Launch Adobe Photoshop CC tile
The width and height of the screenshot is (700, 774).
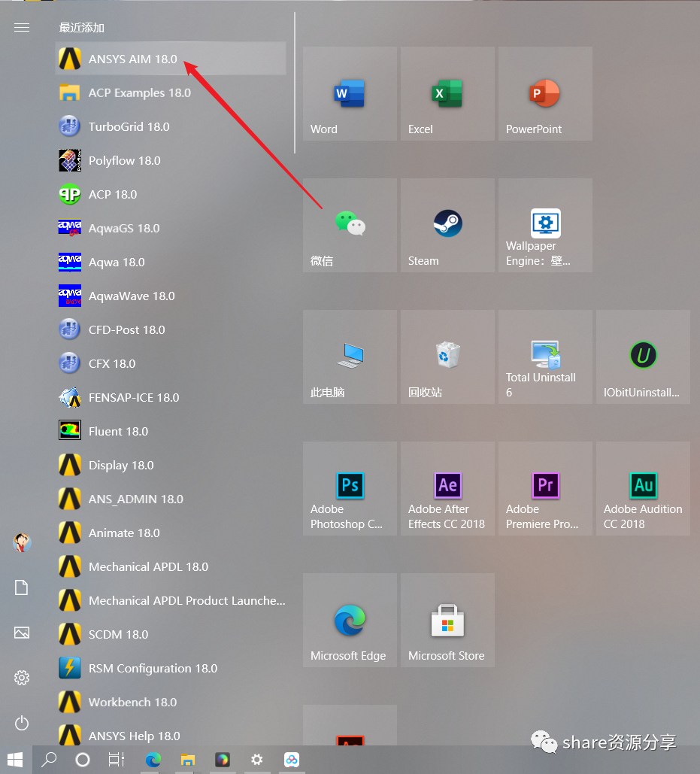pyautogui.click(x=350, y=489)
